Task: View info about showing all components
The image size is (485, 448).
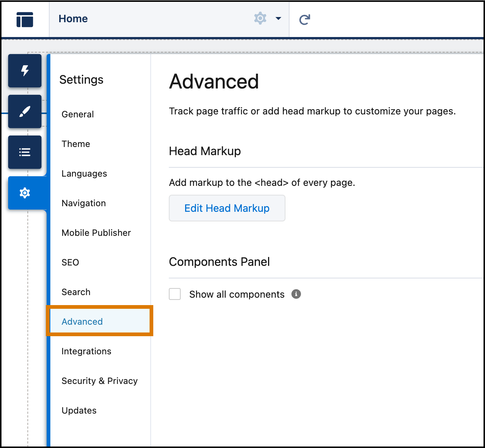Action: click(295, 294)
